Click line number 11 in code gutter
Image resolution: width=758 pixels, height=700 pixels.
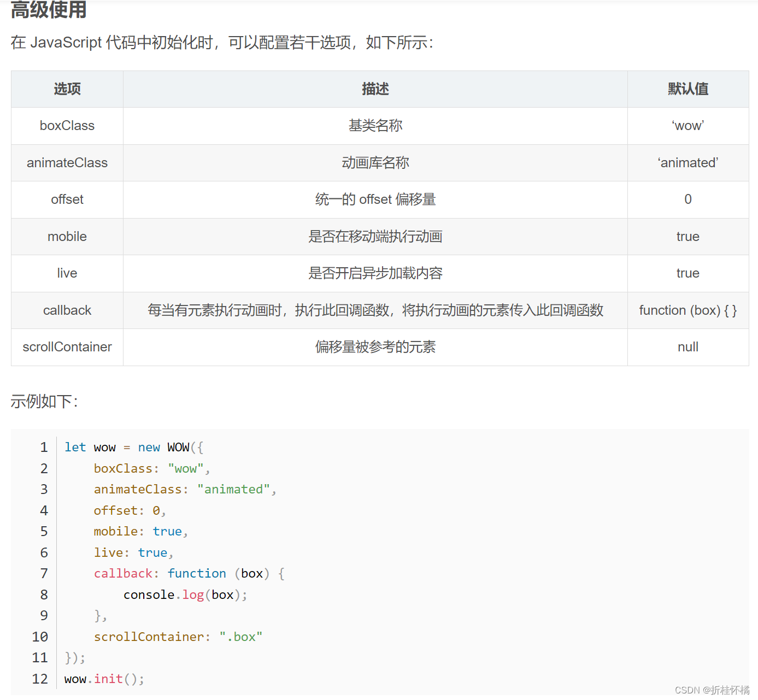[40, 658]
